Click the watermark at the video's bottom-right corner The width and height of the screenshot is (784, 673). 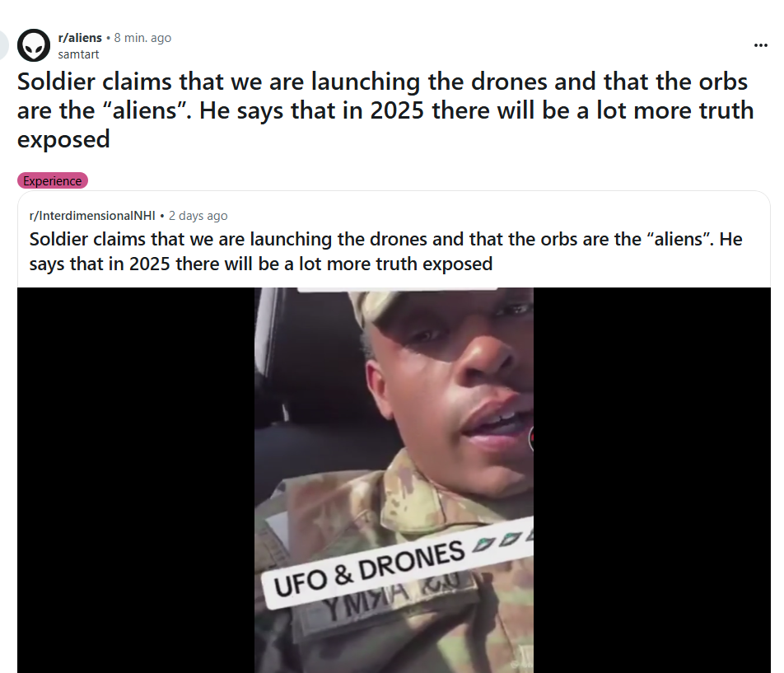point(522,665)
